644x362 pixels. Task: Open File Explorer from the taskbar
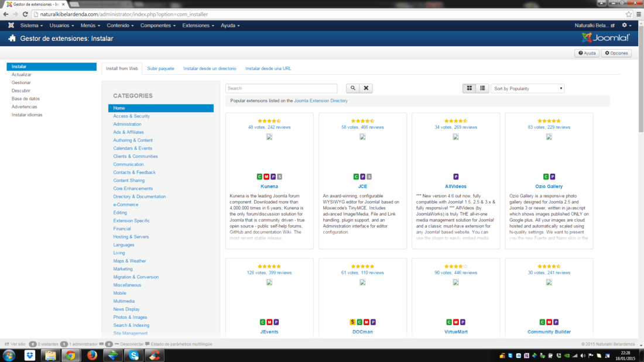coord(50,356)
